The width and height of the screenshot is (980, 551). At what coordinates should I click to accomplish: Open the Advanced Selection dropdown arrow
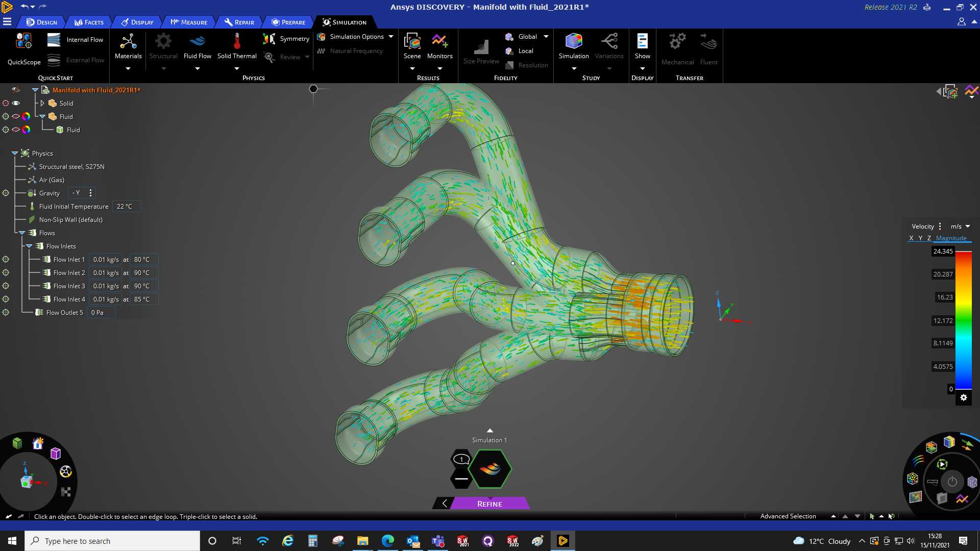pos(833,516)
